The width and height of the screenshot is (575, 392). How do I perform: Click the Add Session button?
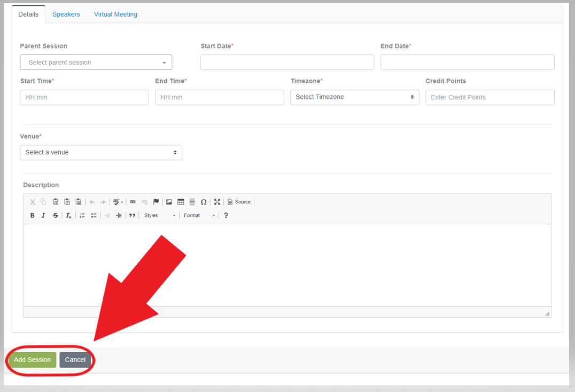point(32,360)
